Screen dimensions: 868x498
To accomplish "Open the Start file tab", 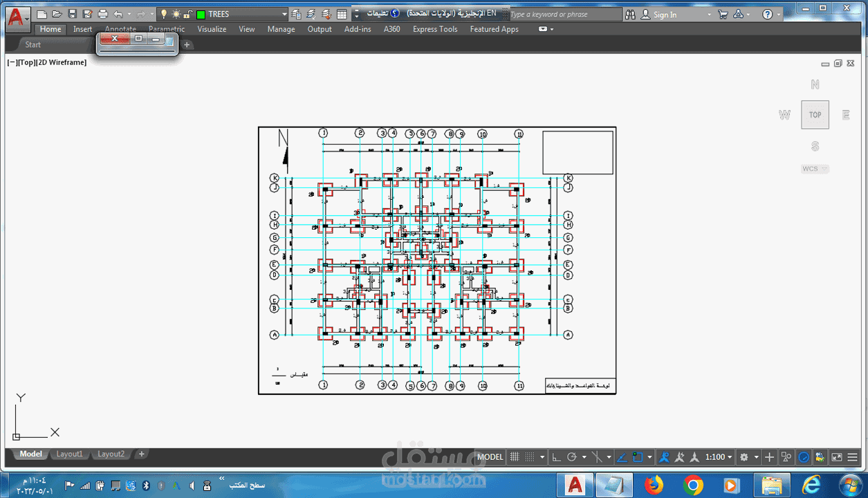I will [x=33, y=44].
